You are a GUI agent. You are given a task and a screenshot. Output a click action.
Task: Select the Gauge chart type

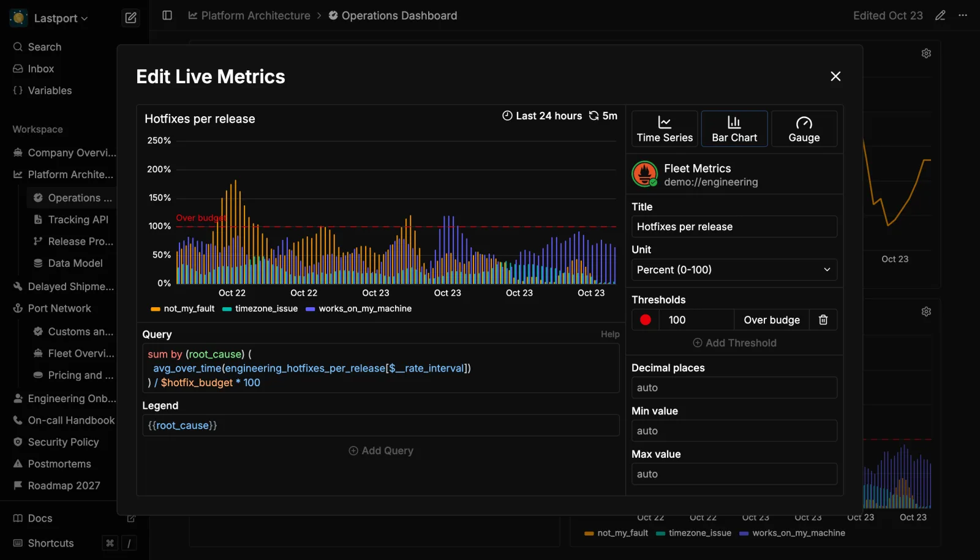(x=804, y=129)
